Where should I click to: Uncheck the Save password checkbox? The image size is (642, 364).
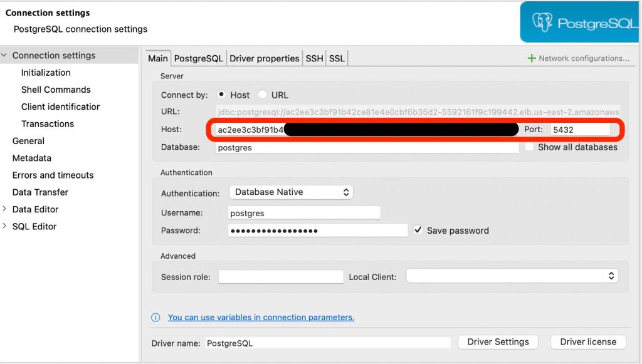(418, 230)
